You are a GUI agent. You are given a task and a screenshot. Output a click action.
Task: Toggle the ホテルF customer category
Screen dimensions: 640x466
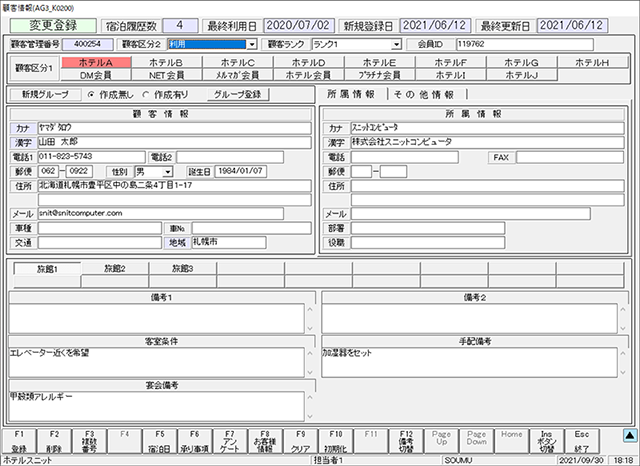point(451,62)
